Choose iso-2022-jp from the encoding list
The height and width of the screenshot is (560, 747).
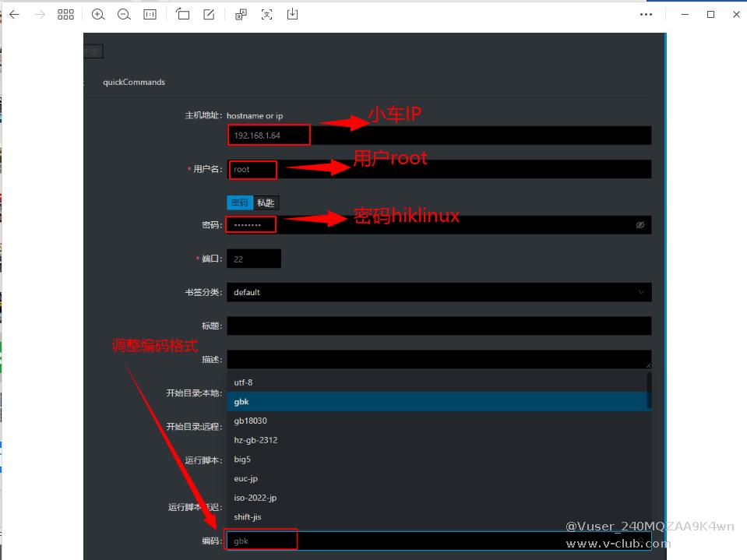pos(439,498)
